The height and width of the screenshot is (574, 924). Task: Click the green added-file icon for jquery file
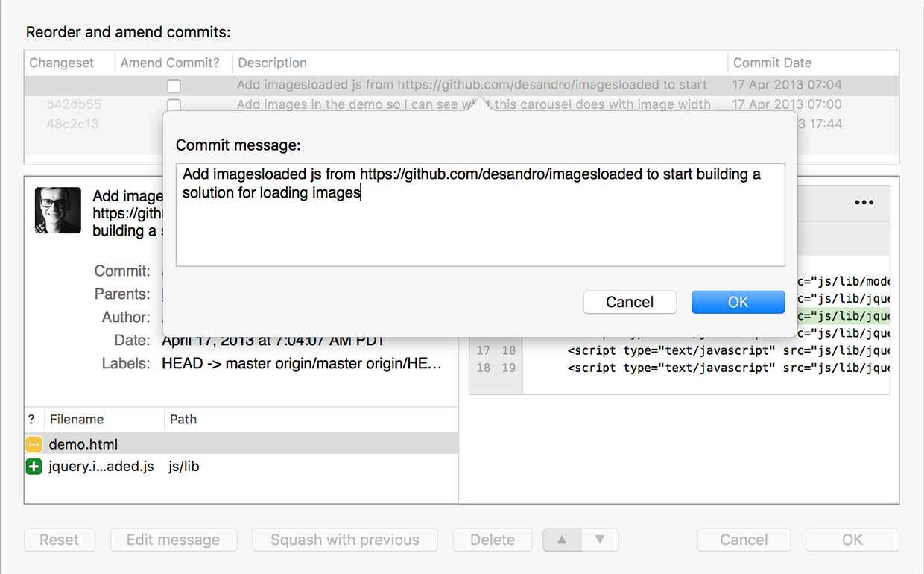[x=34, y=467]
